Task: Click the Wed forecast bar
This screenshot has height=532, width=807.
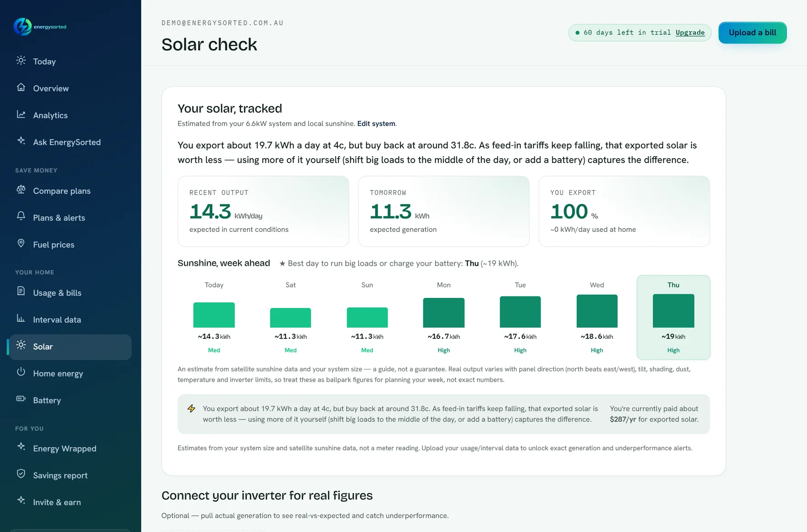Action: 597,311
